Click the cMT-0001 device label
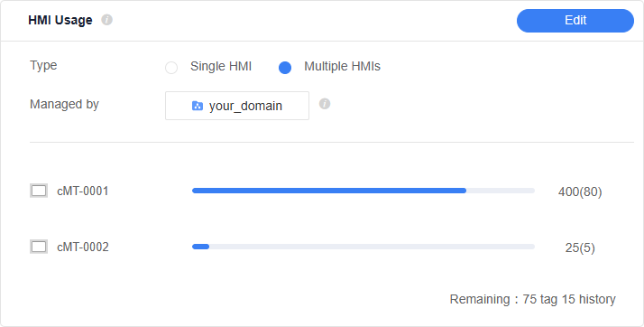Screen dimensions: 644x327 tap(83, 192)
